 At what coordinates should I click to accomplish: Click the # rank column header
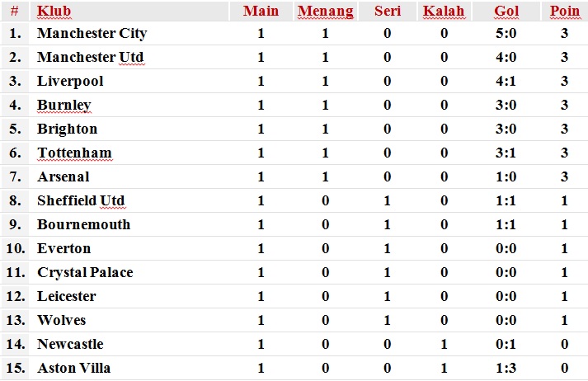coord(15,11)
